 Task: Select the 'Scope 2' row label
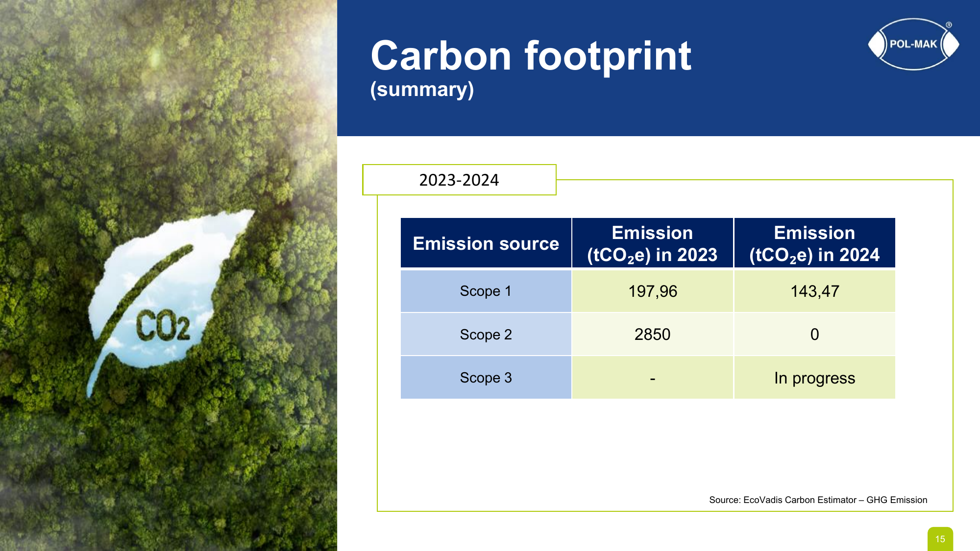pos(486,334)
